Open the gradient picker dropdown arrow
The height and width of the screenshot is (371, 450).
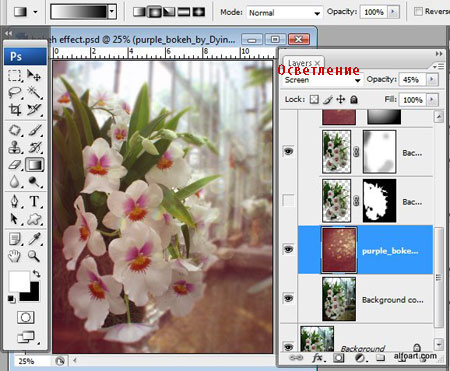pyautogui.click(x=112, y=12)
